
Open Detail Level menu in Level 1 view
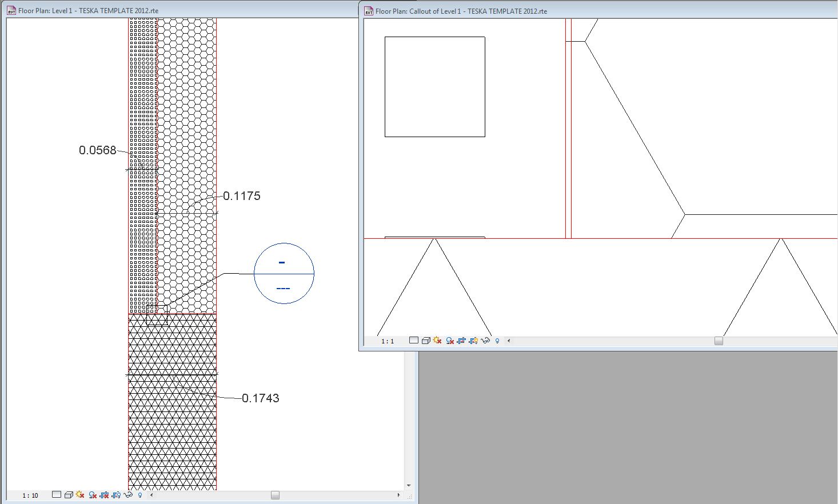56,495
